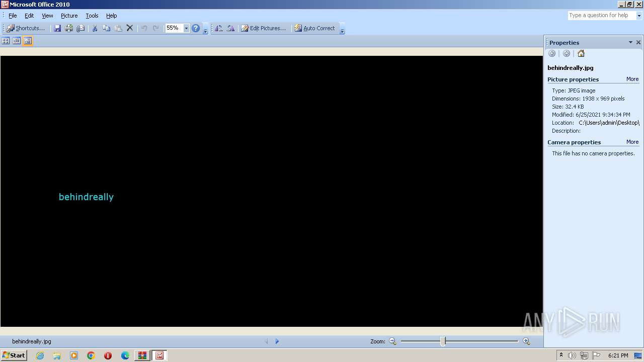Save the picture with floppy icon
This screenshot has width=644, height=362.
(x=57, y=28)
